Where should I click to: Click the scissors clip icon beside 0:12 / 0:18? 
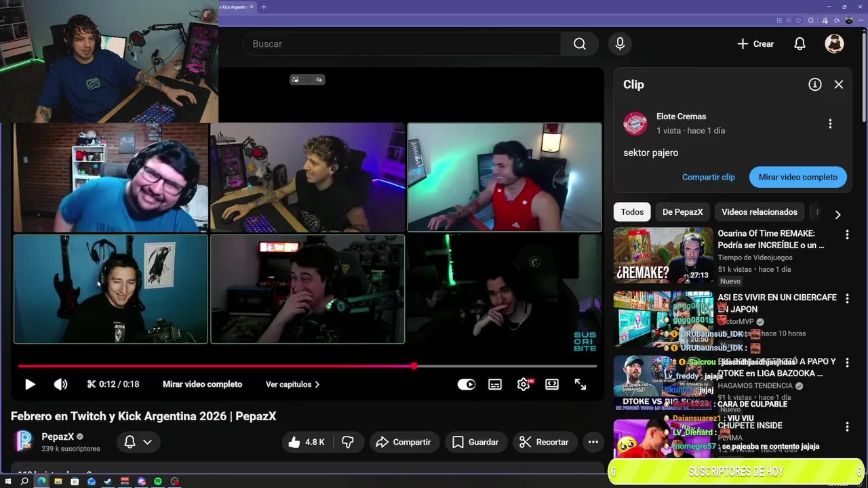point(92,384)
